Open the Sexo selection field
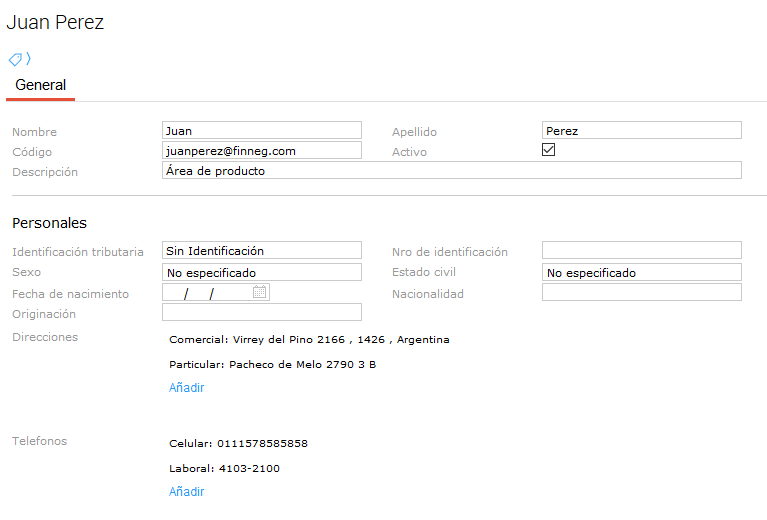This screenshot has height=520, width=767. (x=261, y=272)
